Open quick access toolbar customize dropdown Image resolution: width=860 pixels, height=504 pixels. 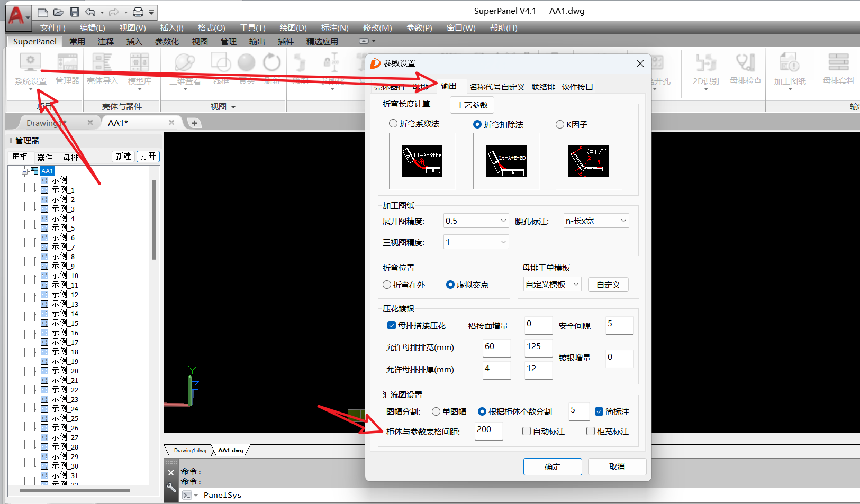point(151,12)
